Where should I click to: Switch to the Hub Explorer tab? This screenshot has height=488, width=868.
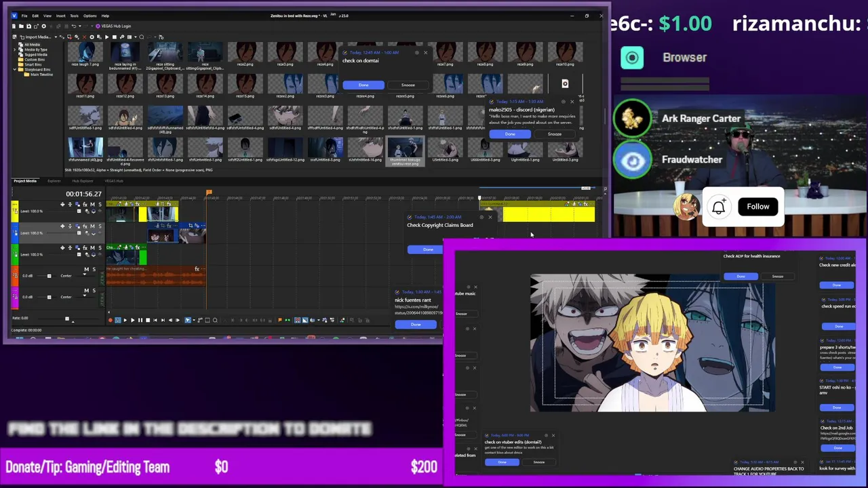pyautogui.click(x=83, y=181)
